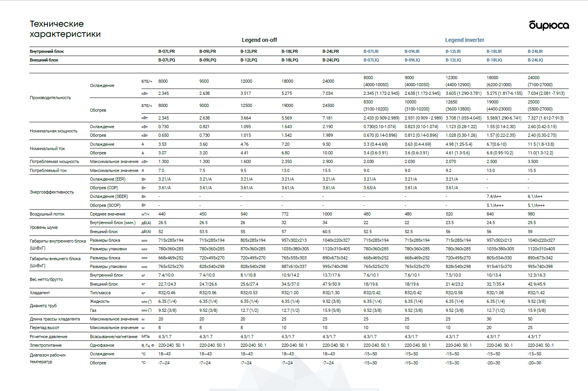Select the B-24LIR model header

[x=535, y=51]
